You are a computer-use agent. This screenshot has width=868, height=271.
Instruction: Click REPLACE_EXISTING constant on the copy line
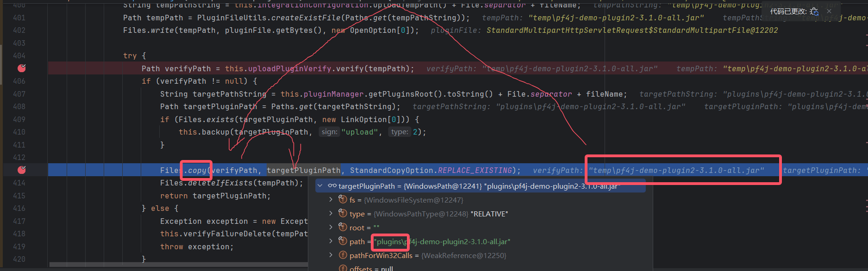pos(475,170)
